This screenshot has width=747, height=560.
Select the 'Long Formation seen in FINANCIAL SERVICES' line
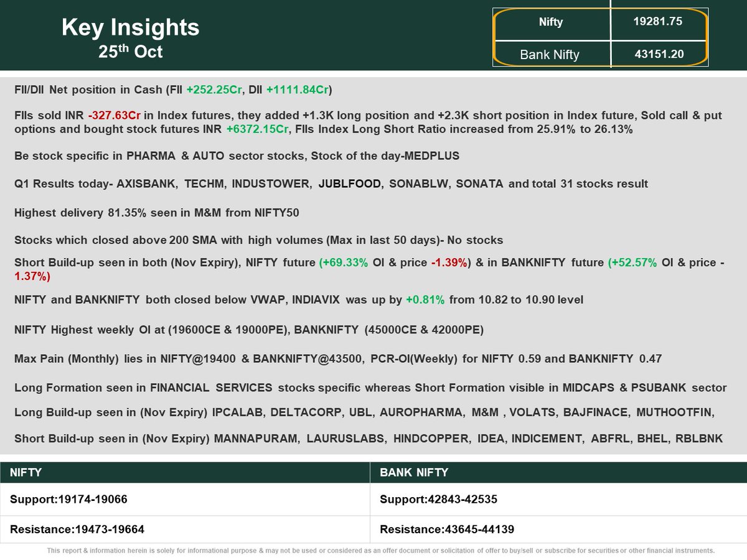370,388
